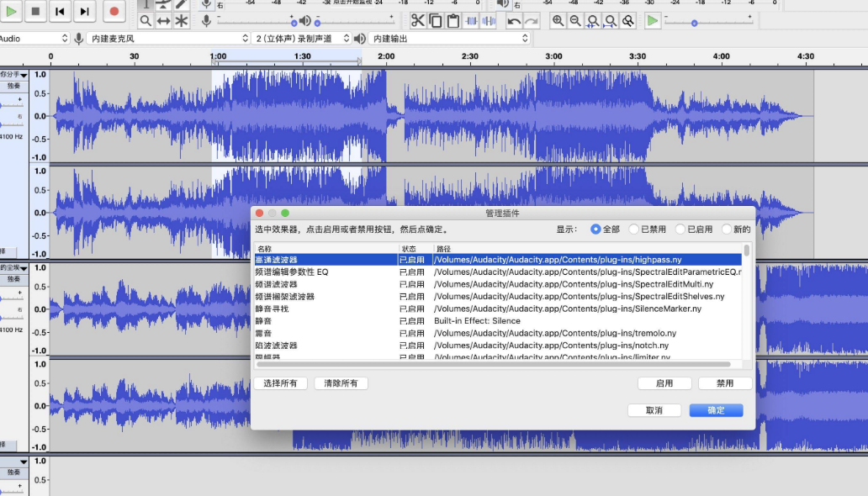Stop playback with the square Stop button
The image size is (868, 496).
(x=35, y=11)
